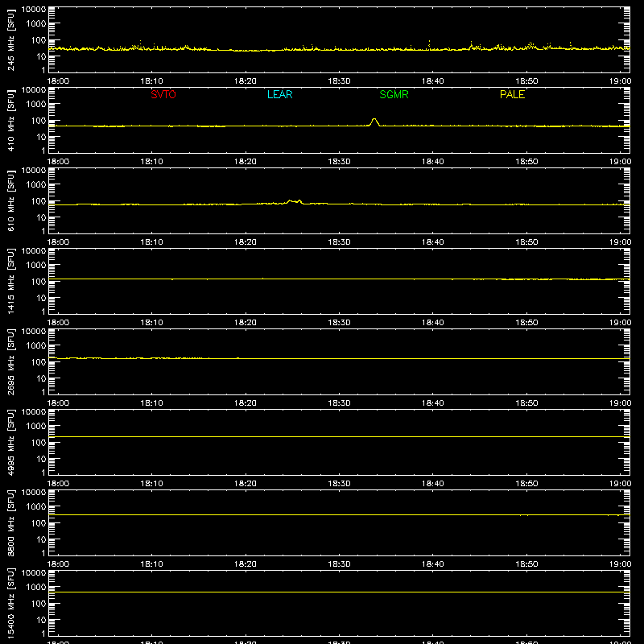This screenshot has width=644, height=644.
Task: Select the 4995 MHz [SFU] axis title
Action: pyautogui.click(x=11, y=442)
